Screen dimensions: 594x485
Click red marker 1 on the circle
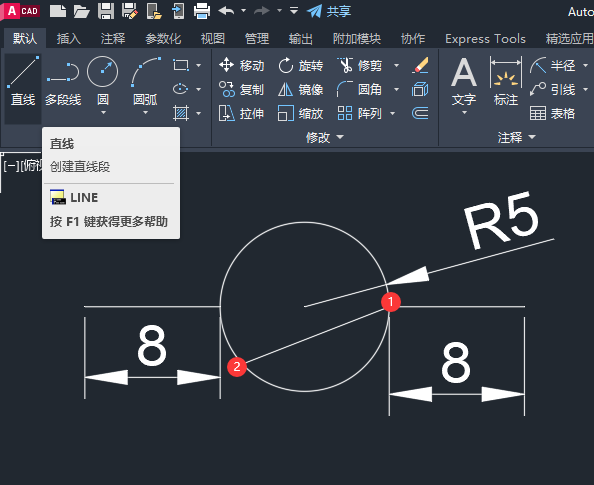coord(391,302)
